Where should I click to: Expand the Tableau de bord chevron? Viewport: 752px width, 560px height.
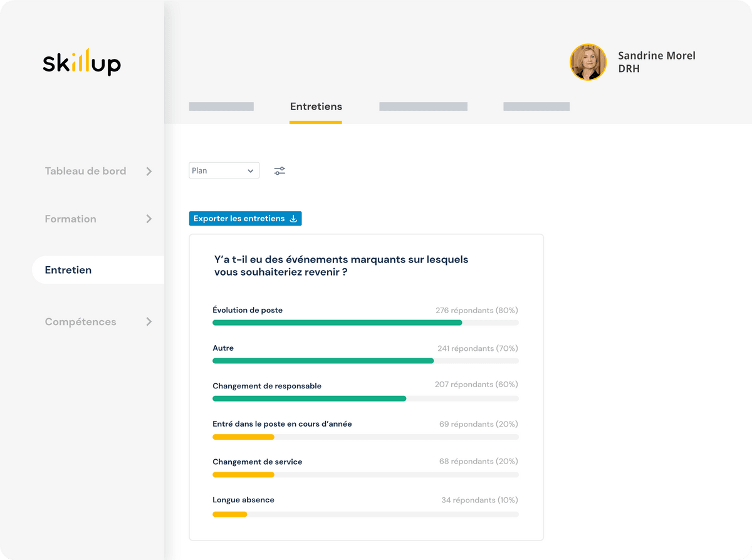[x=149, y=171]
